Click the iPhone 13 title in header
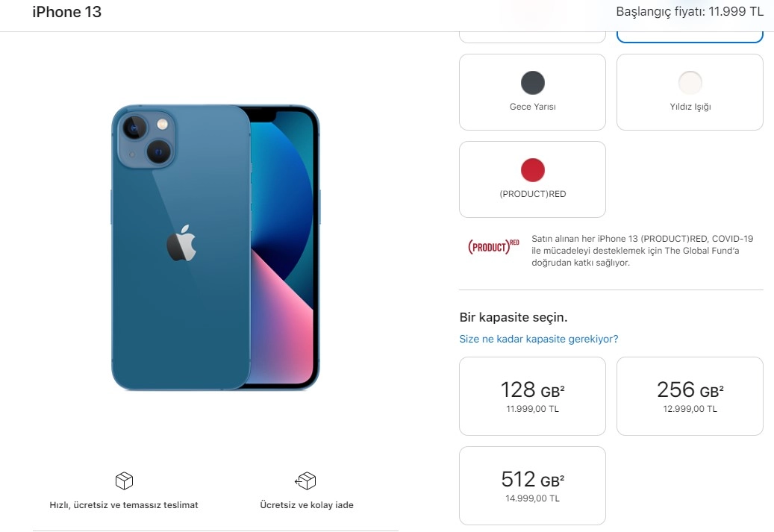 [x=66, y=12]
